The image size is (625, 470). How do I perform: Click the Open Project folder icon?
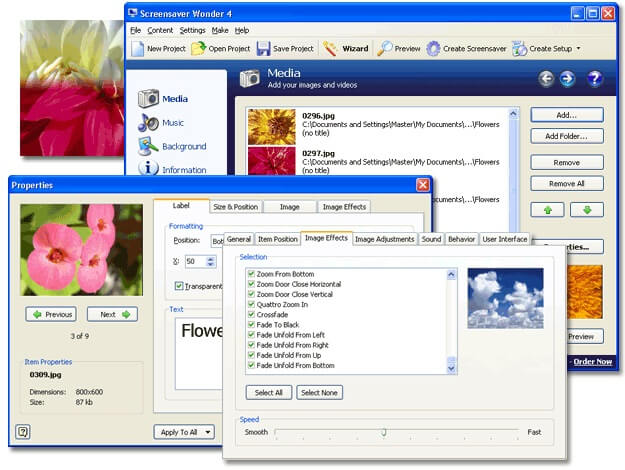(199, 48)
